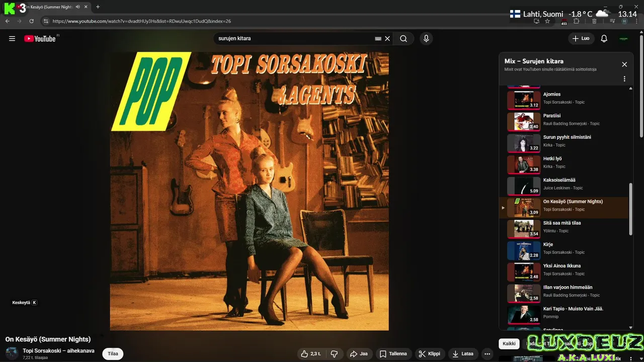Pause the video by clicking the player
Screen dimensions: 644x362
[x=249, y=191]
